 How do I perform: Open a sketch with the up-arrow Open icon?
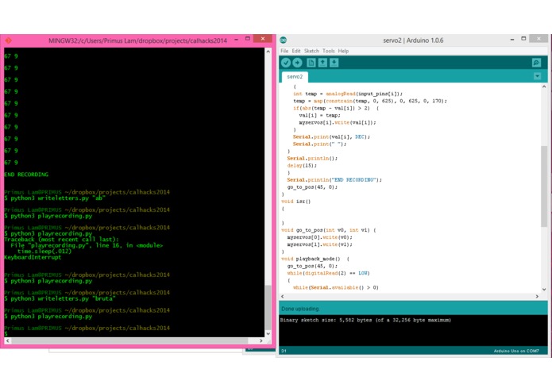(x=322, y=63)
